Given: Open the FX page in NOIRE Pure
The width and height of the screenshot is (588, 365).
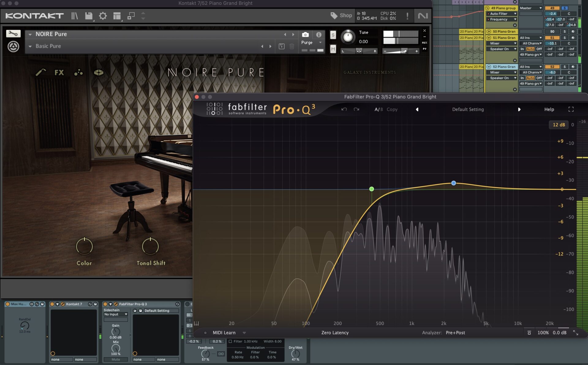Looking at the screenshot, I should pos(59,73).
